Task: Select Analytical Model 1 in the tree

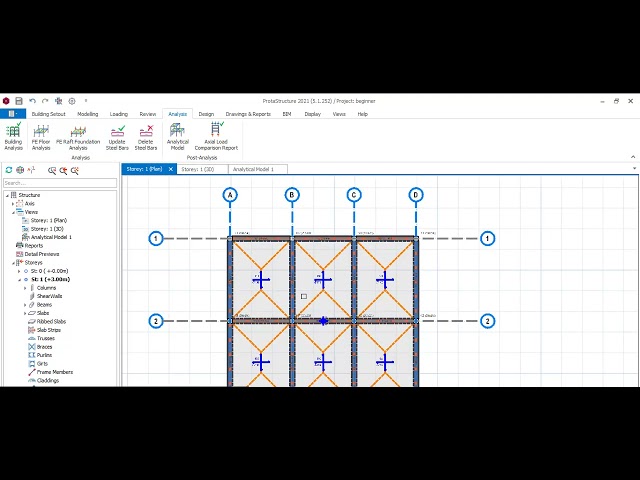Action: point(51,237)
